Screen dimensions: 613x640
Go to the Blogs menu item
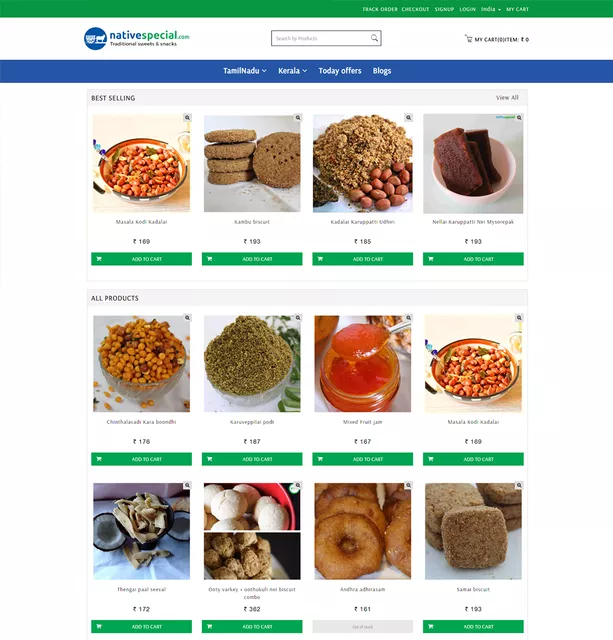click(x=382, y=71)
